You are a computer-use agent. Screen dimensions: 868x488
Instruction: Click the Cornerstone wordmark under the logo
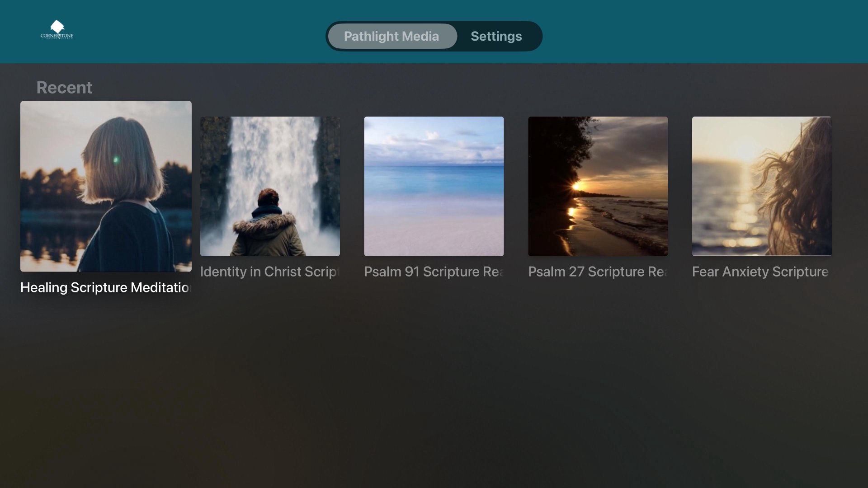coord(57,36)
